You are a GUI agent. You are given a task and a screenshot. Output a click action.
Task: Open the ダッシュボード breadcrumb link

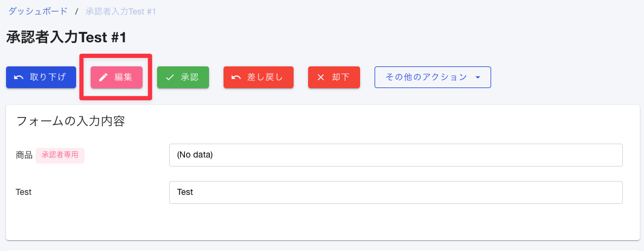[38, 11]
